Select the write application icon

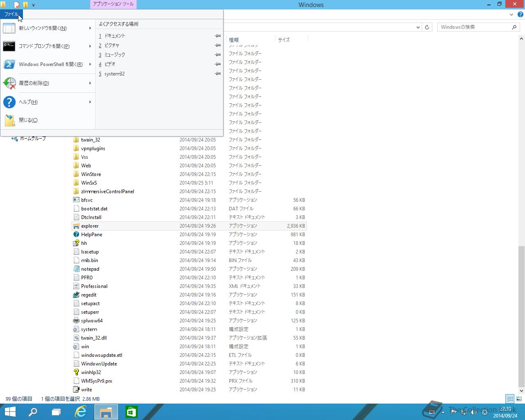tap(76, 390)
